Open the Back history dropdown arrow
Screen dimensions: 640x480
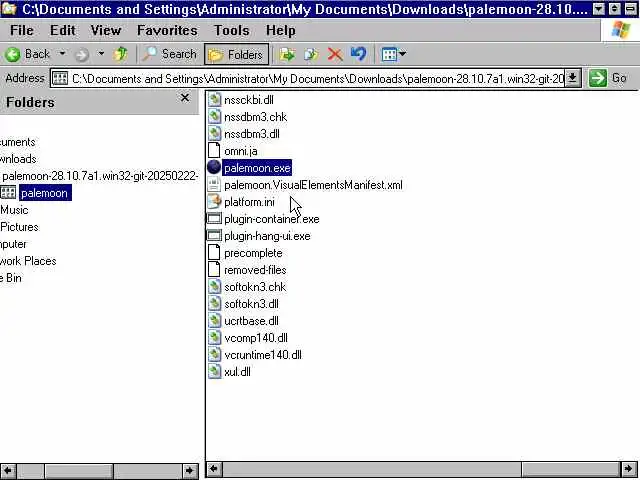62,53
